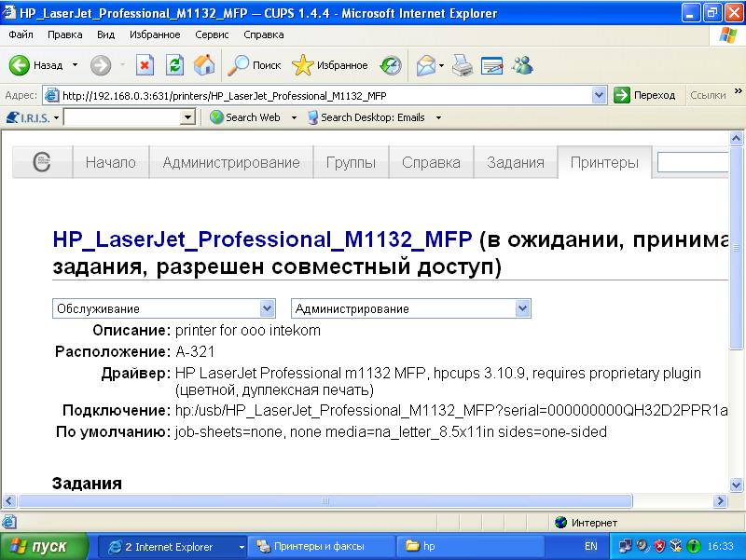This screenshot has width=746, height=560.
Task: Open the Справка menu in menu bar
Action: tap(264, 34)
